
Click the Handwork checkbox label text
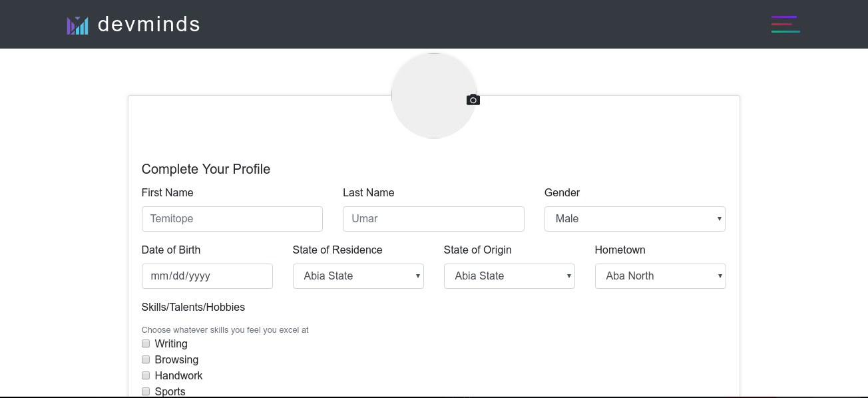pyautogui.click(x=178, y=376)
